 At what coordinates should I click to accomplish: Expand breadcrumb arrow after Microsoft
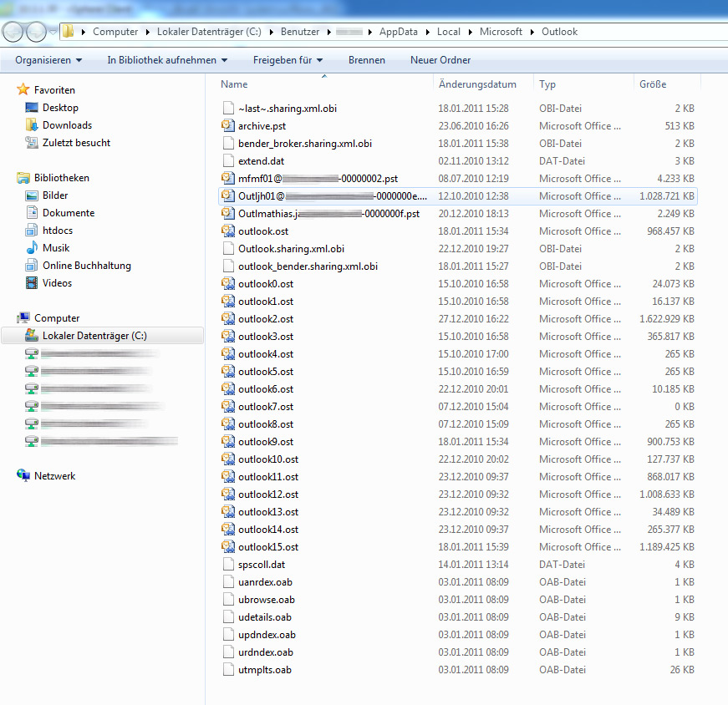tap(532, 32)
